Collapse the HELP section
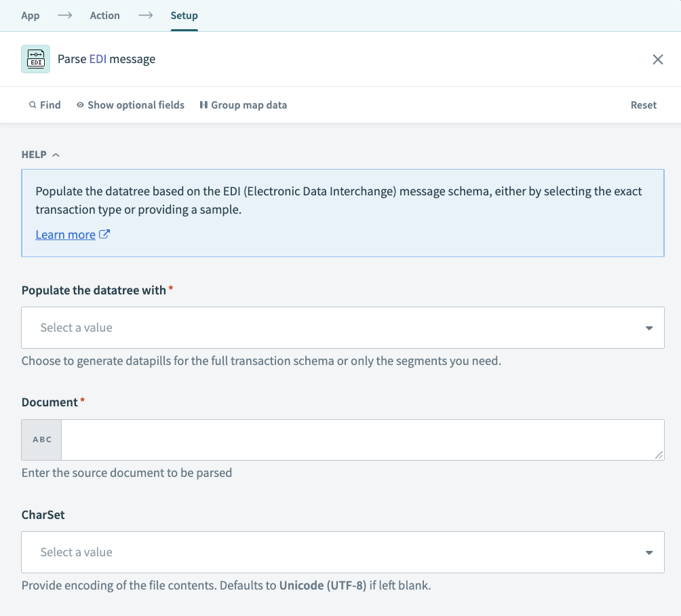This screenshot has height=616, width=681. click(x=57, y=154)
